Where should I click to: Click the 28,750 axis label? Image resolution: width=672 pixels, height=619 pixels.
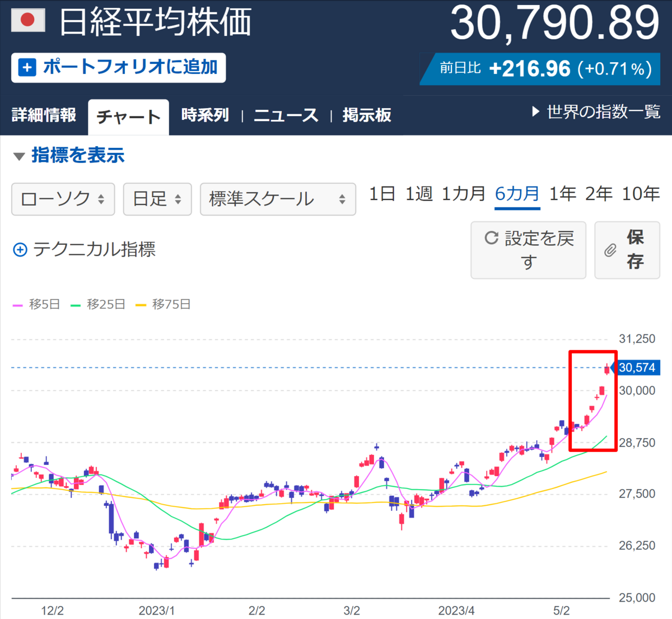coord(637,443)
